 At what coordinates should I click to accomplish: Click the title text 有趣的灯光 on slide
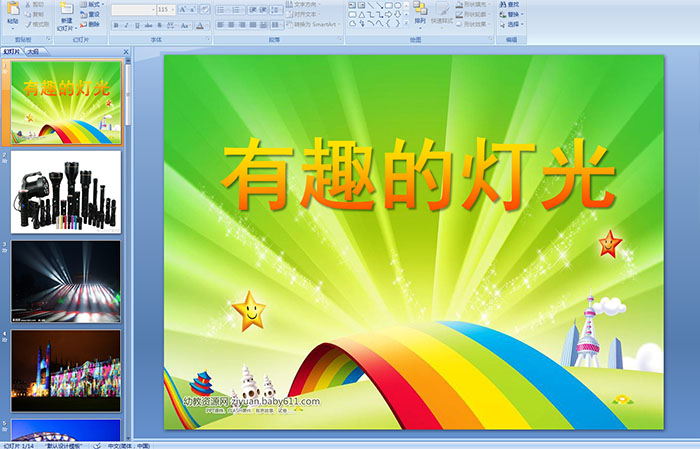(419, 174)
